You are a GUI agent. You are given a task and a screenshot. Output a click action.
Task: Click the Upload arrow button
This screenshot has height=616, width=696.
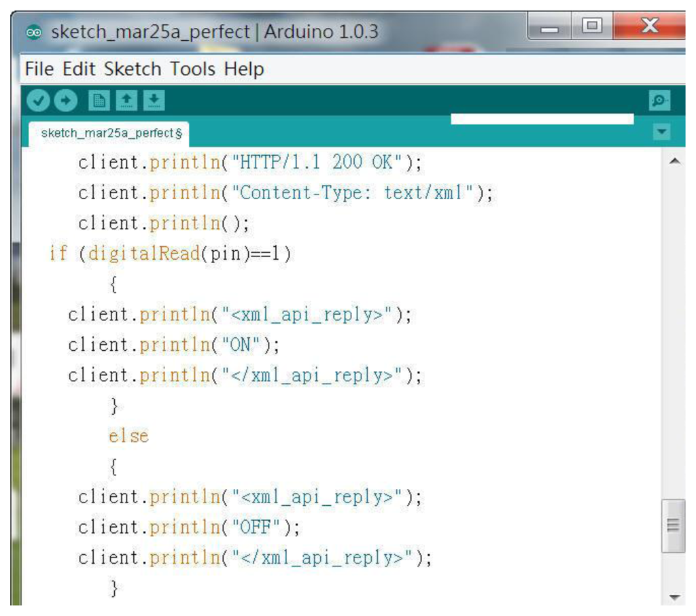click(66, 101)
